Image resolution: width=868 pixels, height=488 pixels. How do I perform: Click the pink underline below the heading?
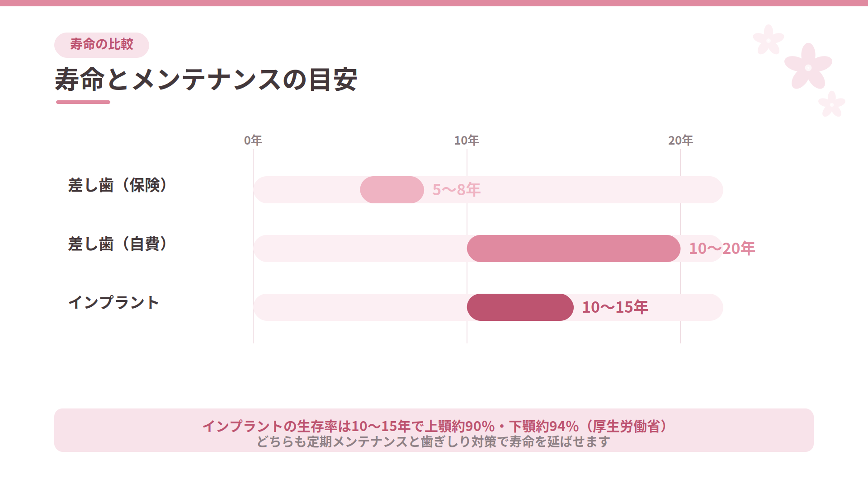(x=83, y=102)
